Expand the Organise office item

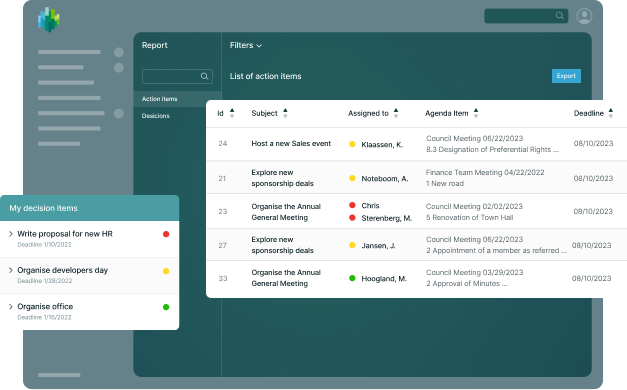[11, 307]
